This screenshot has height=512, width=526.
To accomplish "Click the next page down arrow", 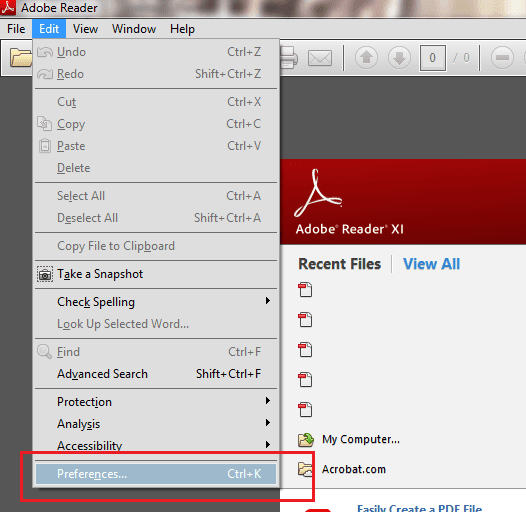I will [x=399, y=57].
